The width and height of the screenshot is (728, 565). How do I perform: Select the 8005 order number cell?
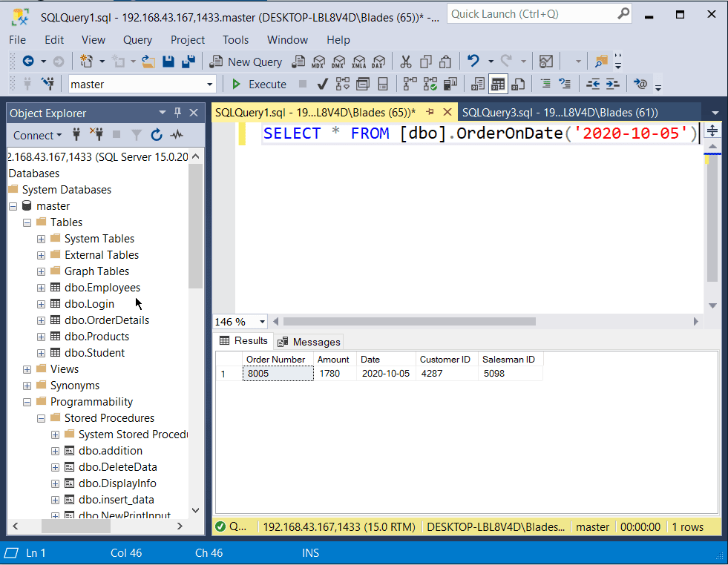pos(277,373)
